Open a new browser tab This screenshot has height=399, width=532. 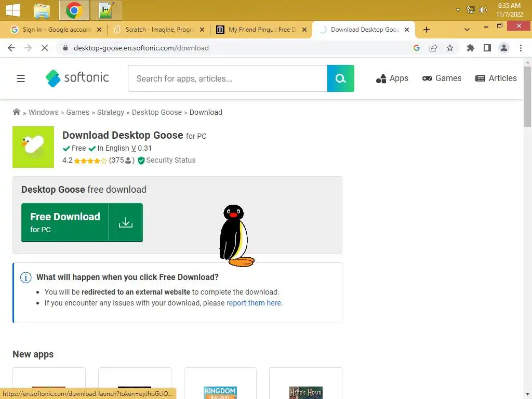[427, 30]
